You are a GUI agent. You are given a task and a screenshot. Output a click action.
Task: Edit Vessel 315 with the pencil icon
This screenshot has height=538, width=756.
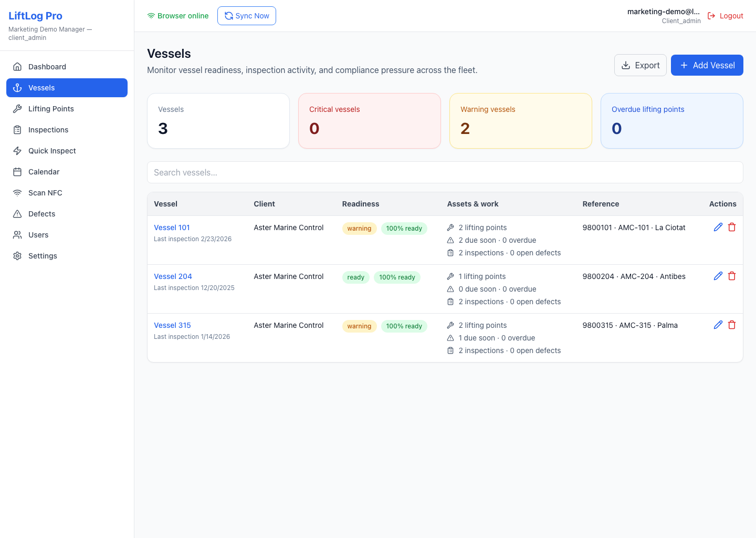tap(718, 325)
